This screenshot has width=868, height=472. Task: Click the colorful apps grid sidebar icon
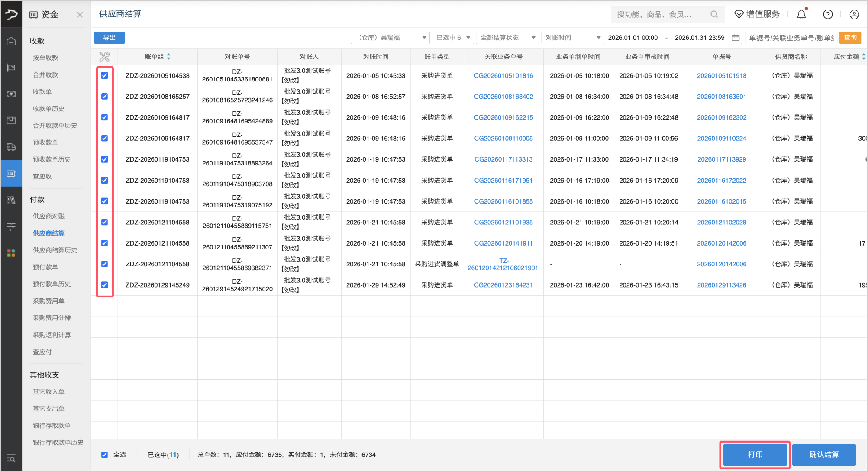click(x=11, y=253)
